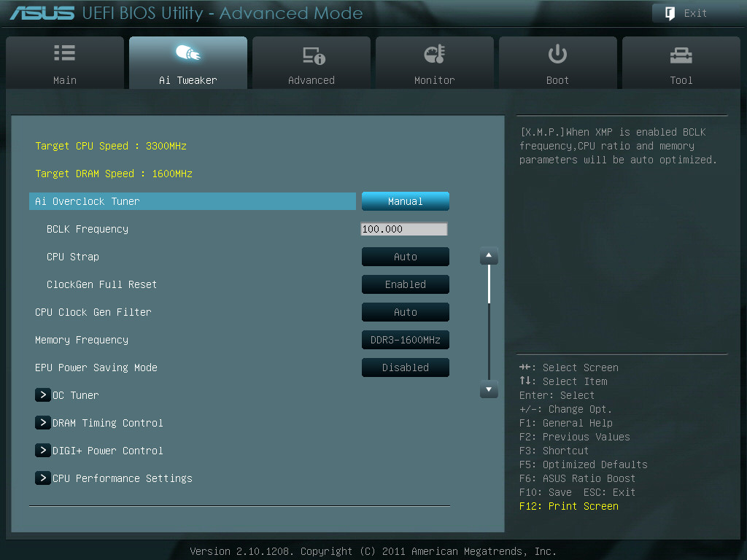The height and width of the screenshot is (560, 747).
Task: Click the Exit door icon
Action: click(670, 13)
